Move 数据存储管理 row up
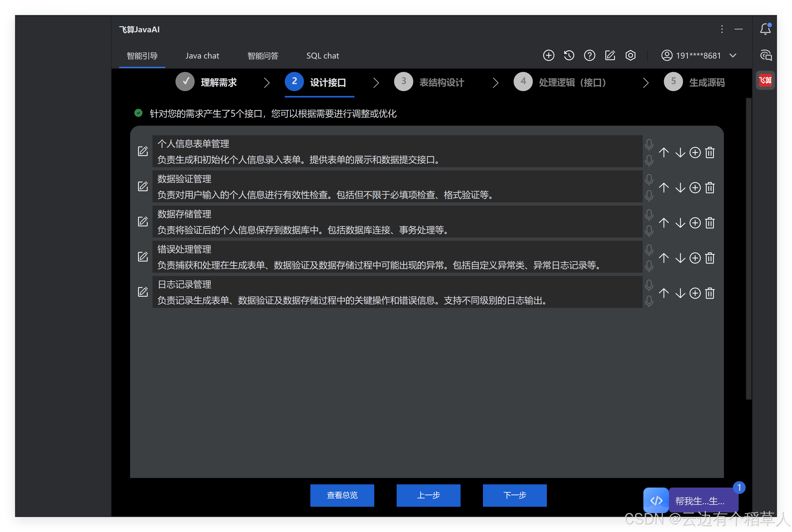 point(664,223)
